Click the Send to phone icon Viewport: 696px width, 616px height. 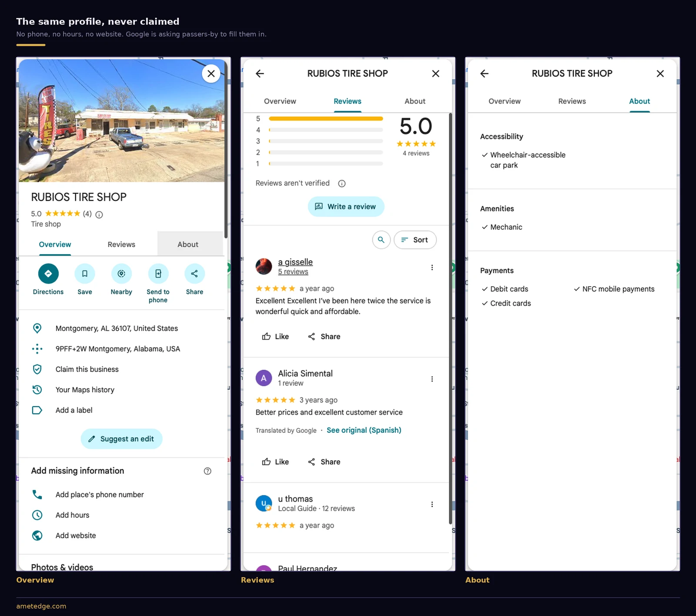pyautogui.click(x=158, y=274)
